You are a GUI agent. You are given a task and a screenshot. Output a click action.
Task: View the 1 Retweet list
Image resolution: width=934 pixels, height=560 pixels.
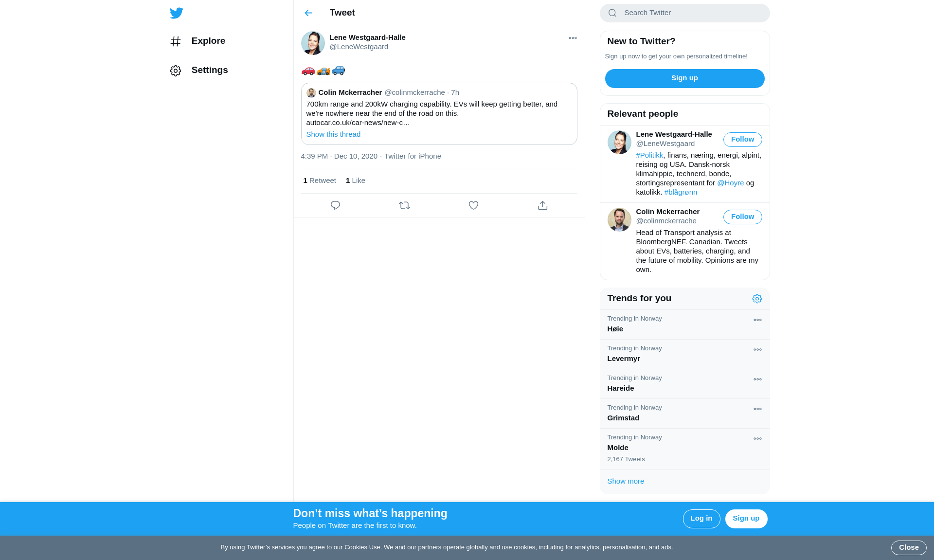pyautogui.click(x=320, y=181)
